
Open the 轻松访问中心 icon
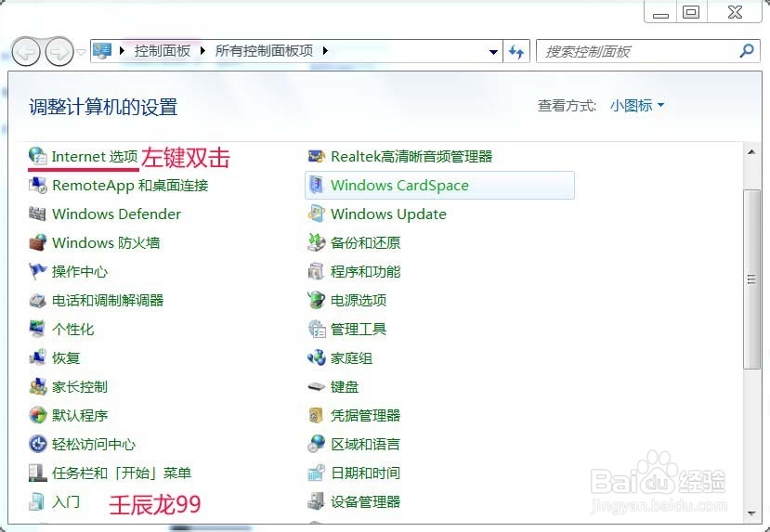38,444
